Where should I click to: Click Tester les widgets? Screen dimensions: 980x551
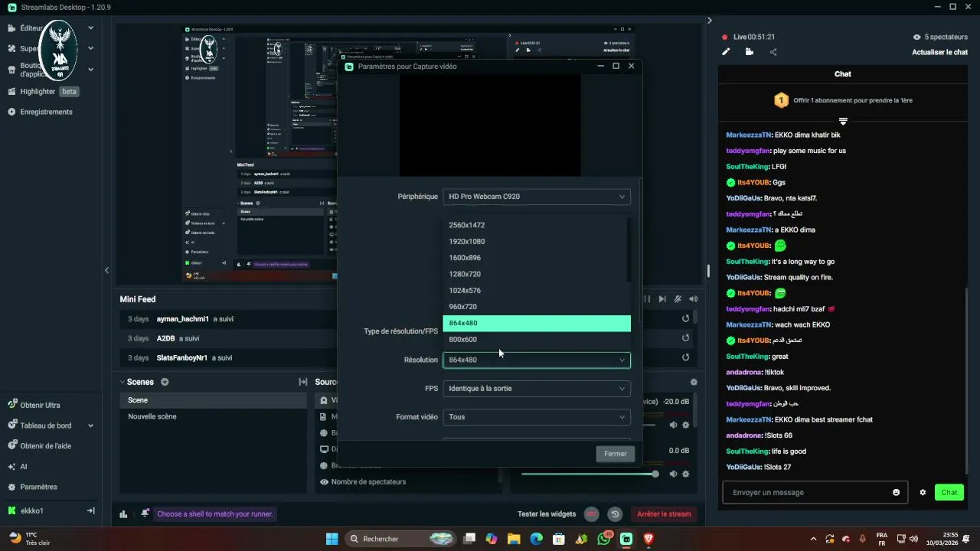pyautogui.click(x=546, y=514)
